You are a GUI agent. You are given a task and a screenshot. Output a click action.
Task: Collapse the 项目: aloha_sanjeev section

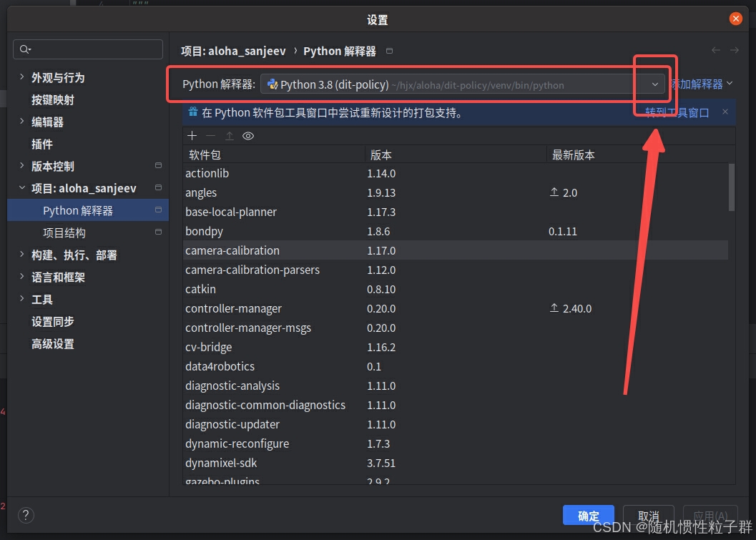coord(21,187)
